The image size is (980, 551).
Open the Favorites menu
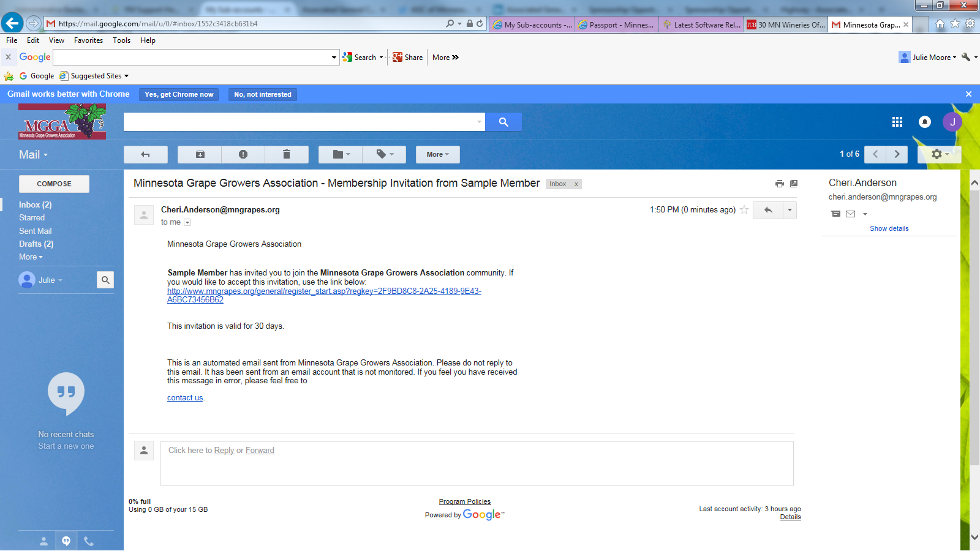click(88, 40)
